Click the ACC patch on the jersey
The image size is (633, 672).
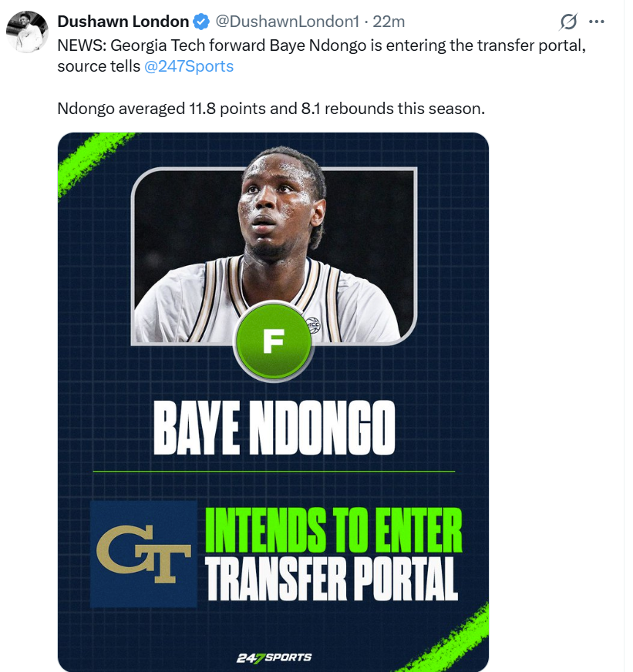pos(312,326)
